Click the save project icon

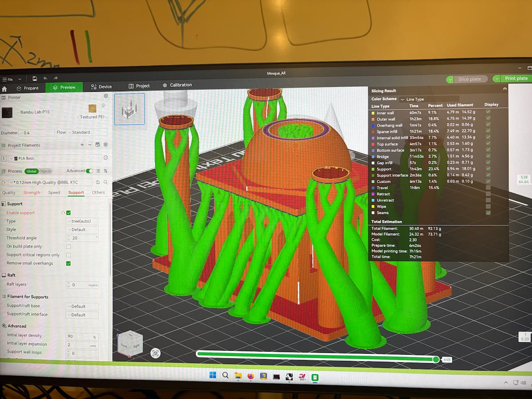coord(35,78)
